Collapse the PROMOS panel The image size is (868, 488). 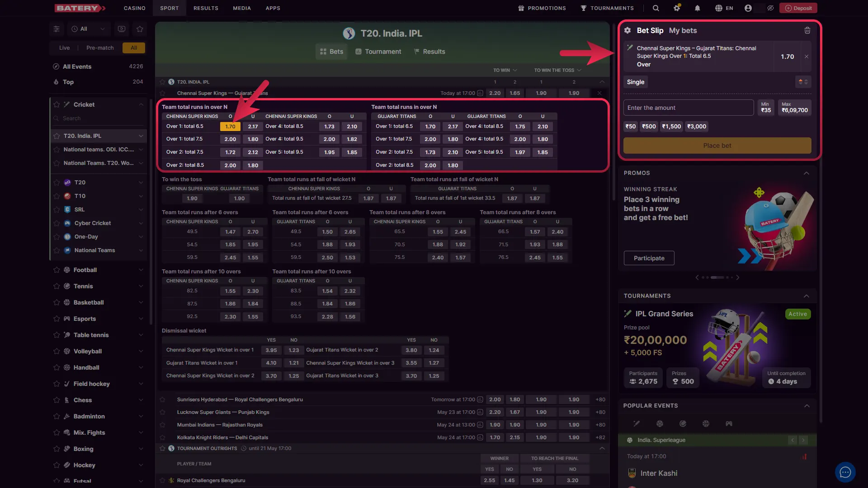[x=807, y=173]
